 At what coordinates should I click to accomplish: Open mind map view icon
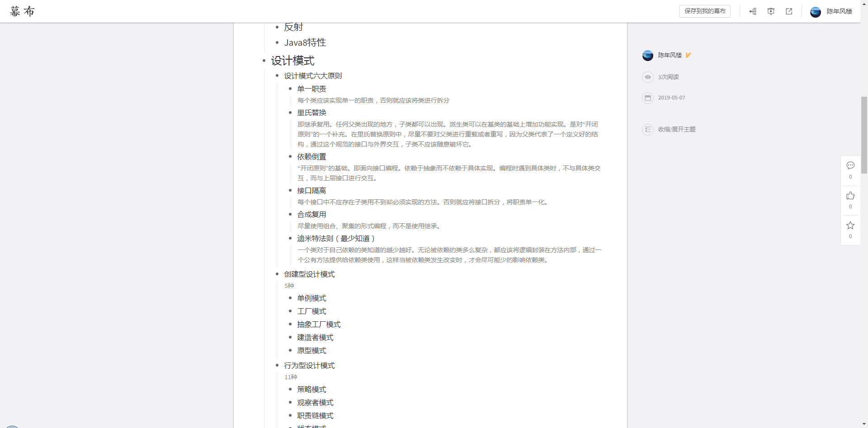pos(753,11)
